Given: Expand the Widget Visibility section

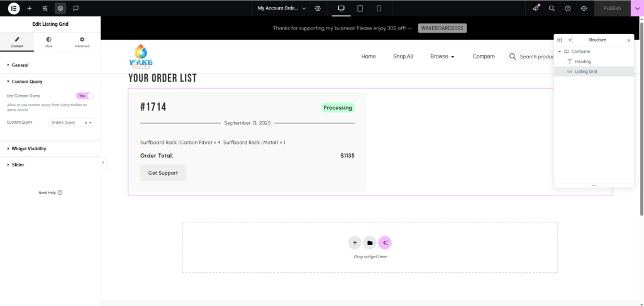Looking at the screenshot, I should pyautogui.click(x=28, y=149).
